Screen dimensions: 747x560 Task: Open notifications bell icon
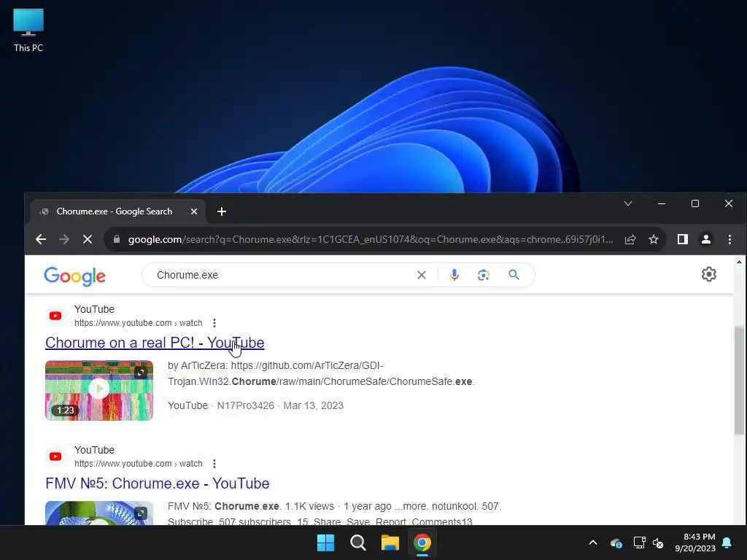tap(727, 542)
